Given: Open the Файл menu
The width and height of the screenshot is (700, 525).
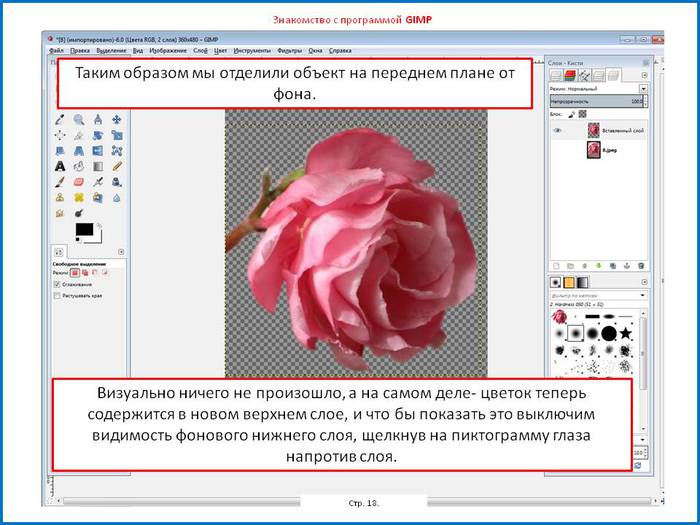Looking at the screenshot, I should pos(56,51).
